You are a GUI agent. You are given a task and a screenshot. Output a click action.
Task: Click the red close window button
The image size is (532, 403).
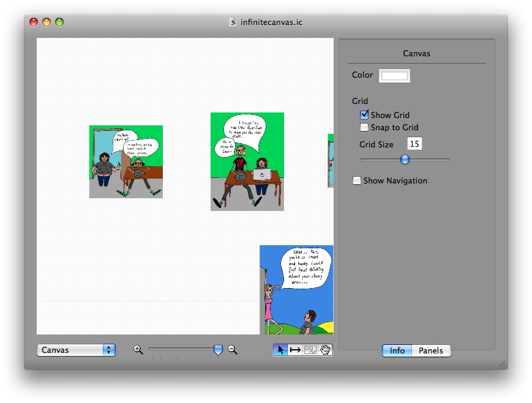pos(34,22)
